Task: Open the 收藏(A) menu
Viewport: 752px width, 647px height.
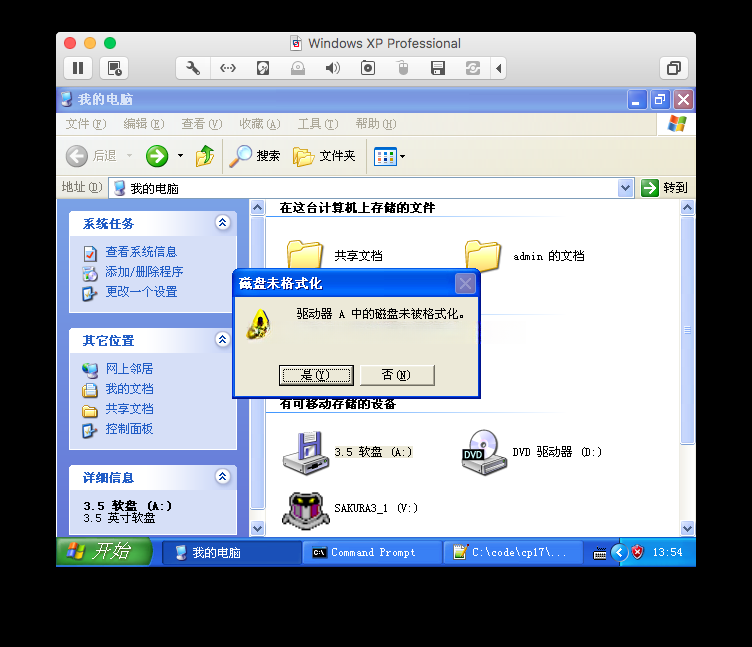Action: pyautogui.click(x=260, y=124)
